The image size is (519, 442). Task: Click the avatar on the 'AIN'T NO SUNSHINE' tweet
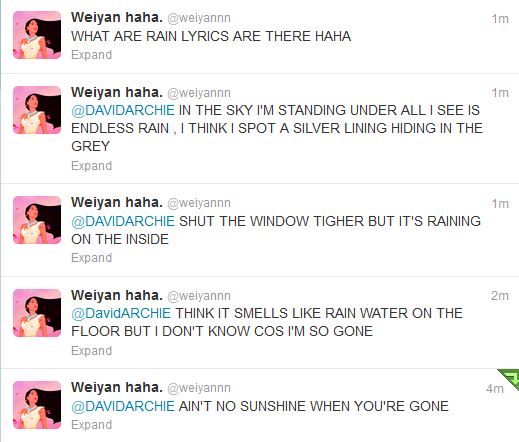(37, 405)
